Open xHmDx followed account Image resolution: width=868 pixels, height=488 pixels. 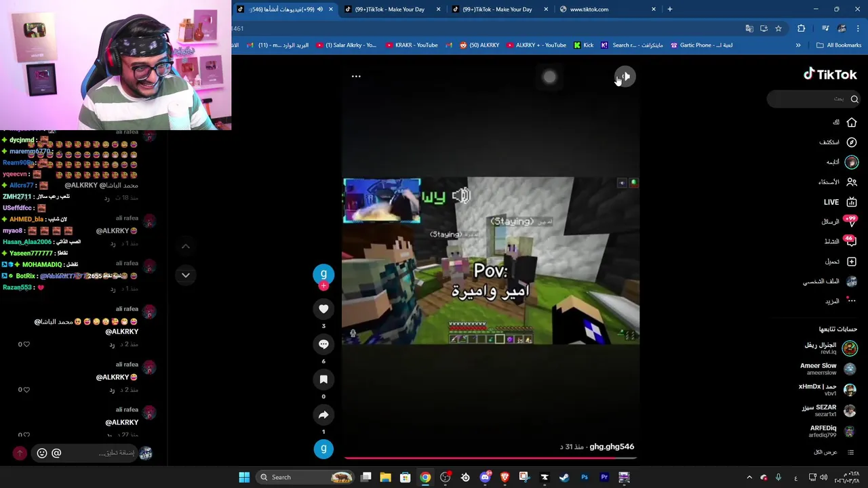[x=828, y=389]
